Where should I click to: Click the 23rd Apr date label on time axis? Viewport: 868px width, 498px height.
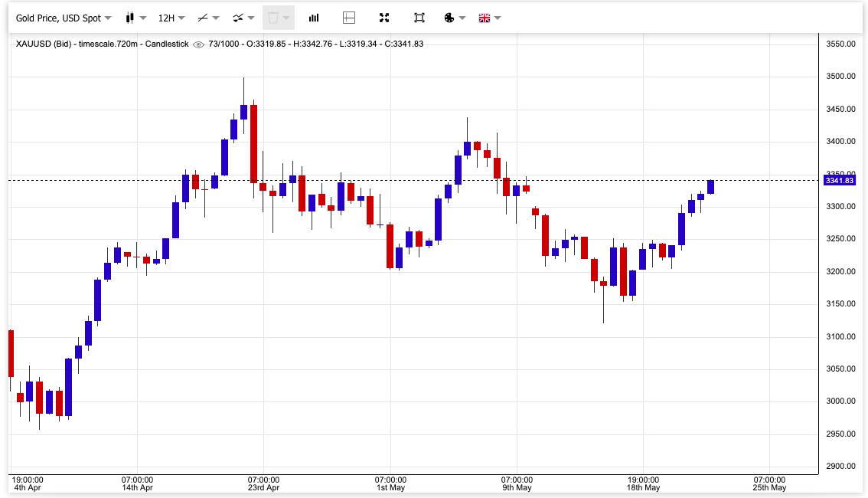[263, 487]
